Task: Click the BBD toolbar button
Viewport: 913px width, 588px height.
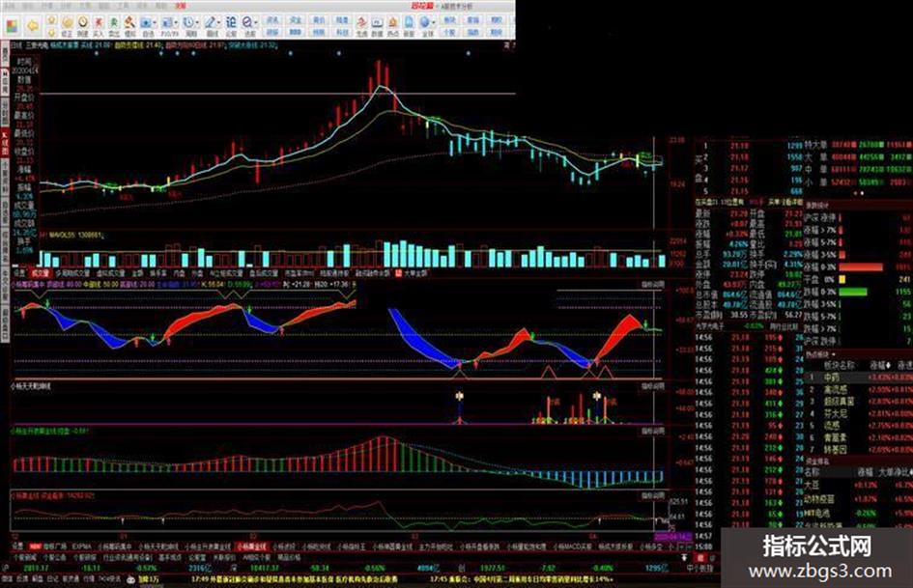Action: click(x=294, y=32)
